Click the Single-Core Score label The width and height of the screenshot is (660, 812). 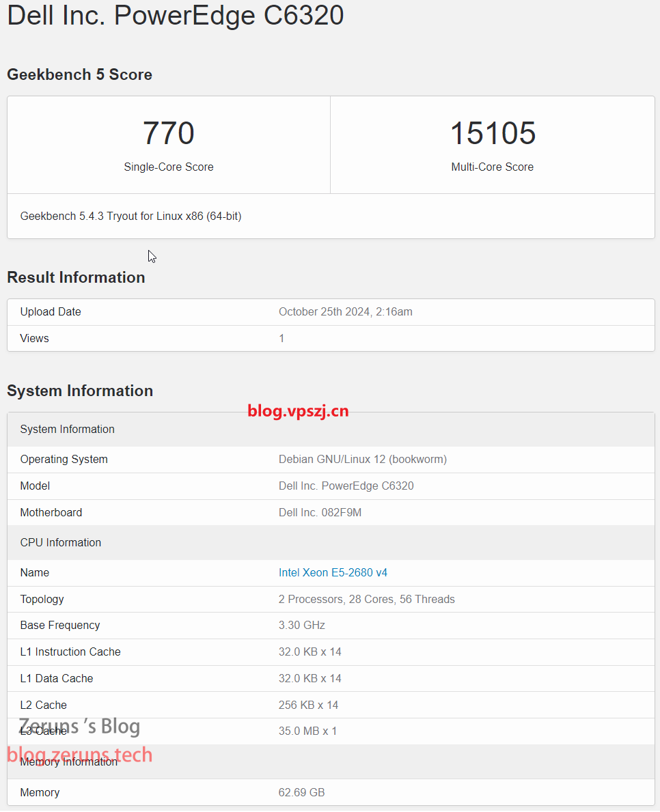coord(169,167)
